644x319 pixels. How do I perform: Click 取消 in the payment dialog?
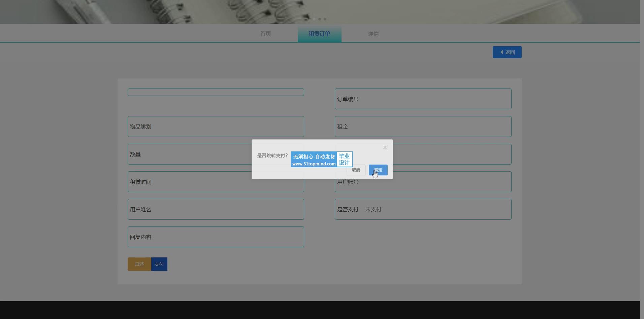pos(356,170)
